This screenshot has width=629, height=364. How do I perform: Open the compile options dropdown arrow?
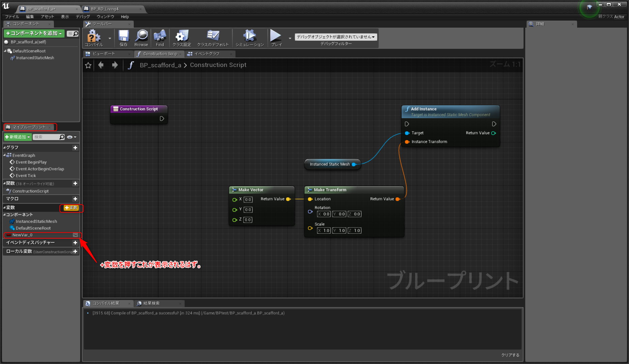click(x=110, y=38)
